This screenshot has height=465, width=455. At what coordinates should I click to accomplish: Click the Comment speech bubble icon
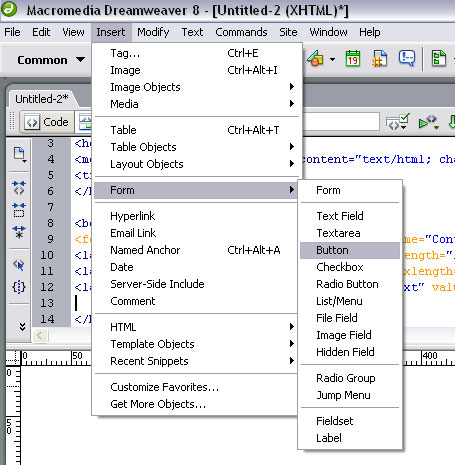407,59
